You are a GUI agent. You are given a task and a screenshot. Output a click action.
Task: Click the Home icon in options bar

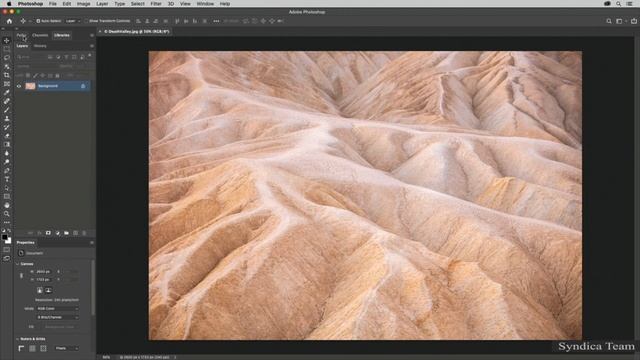tap(9, 21)
